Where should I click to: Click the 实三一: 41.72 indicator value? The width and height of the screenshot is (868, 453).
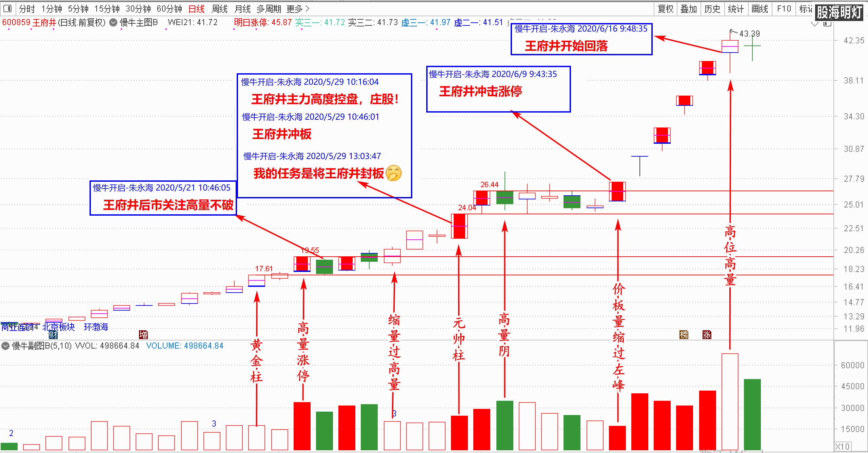(x=320, y=22)
